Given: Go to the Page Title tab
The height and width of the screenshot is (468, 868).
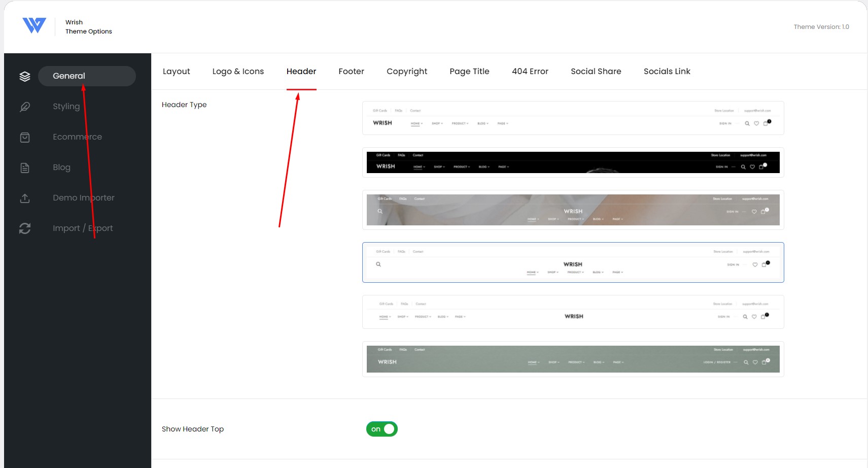Looking at the screenshot, I should (469, 72).
